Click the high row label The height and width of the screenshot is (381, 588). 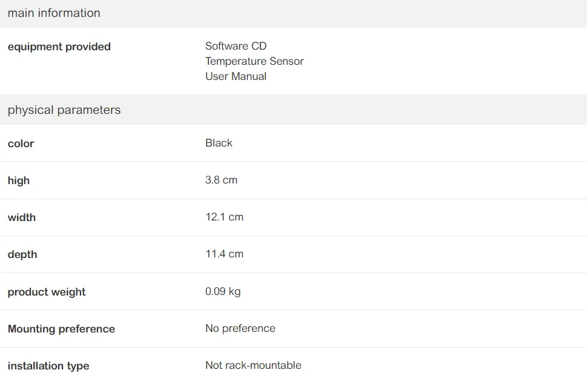[x=19, y=181]
